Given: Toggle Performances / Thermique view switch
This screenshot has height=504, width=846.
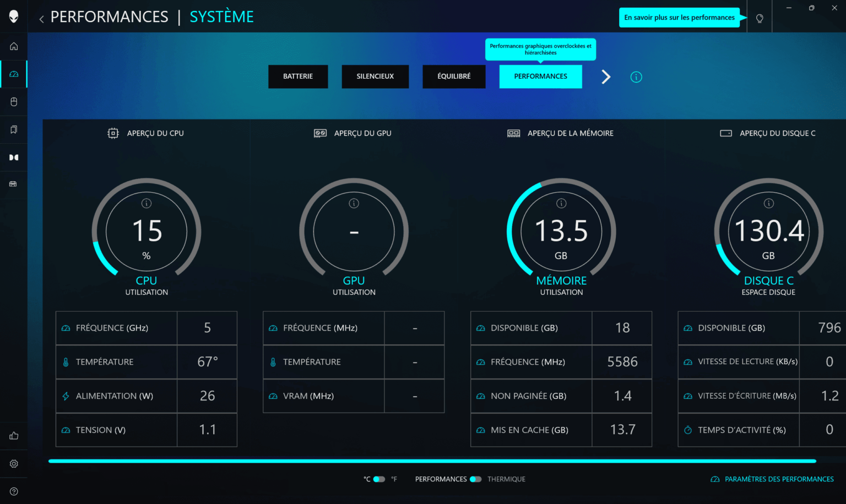Looking at the screenshot, I should [x=476, y=479].
